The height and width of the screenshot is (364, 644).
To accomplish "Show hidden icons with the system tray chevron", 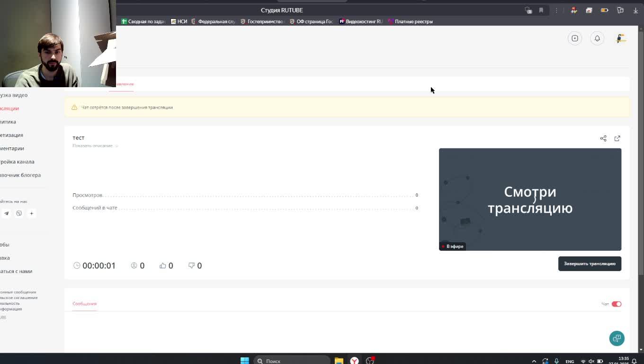I will coord(534,361).
